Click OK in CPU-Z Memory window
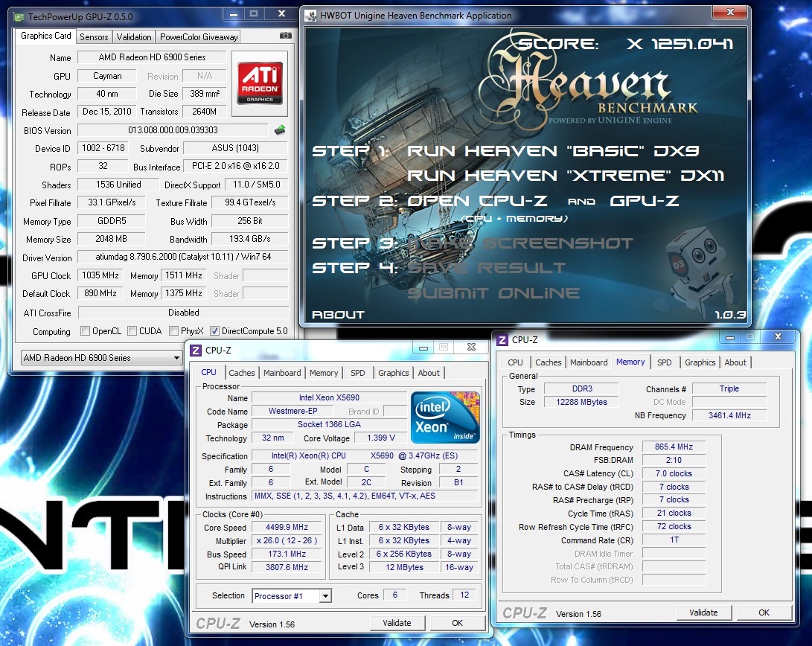 [x=764, y=613]
